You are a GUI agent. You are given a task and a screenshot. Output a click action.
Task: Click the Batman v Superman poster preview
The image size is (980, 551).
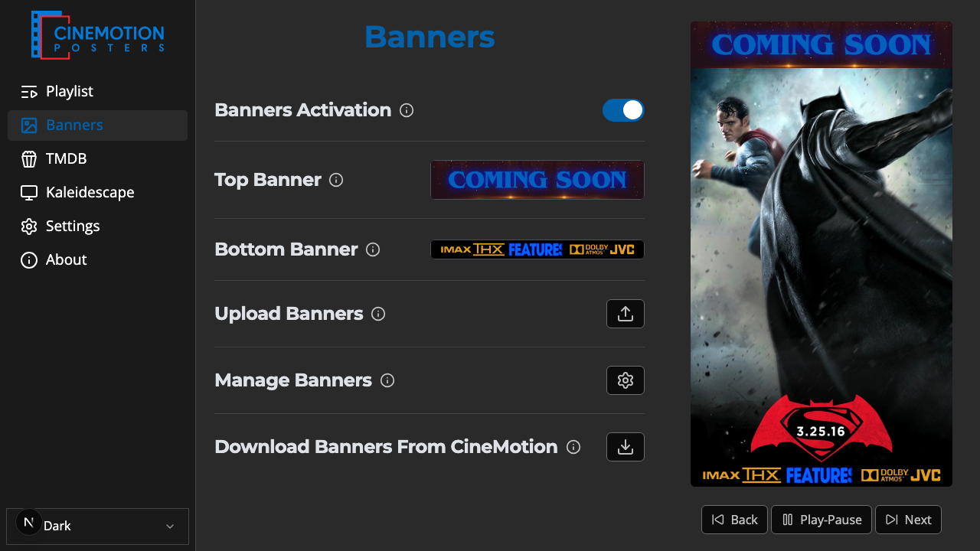pos(822,254)
